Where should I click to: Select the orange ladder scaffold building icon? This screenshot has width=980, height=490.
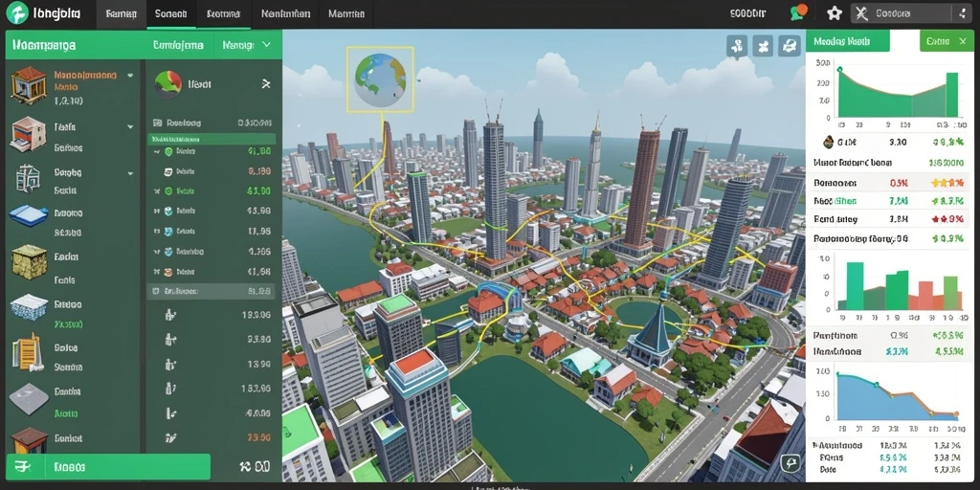pos(27,351)
